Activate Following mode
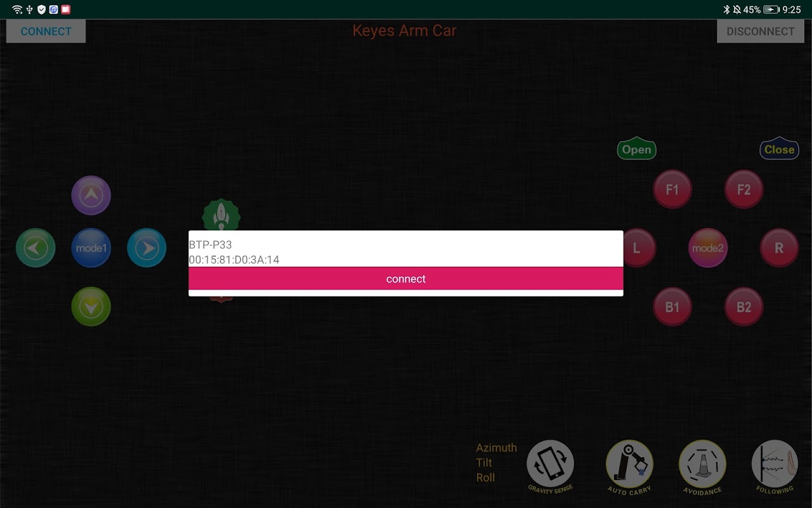Image resolution: width=812 pixels, height=508 pixels. (x=775, y=467)
